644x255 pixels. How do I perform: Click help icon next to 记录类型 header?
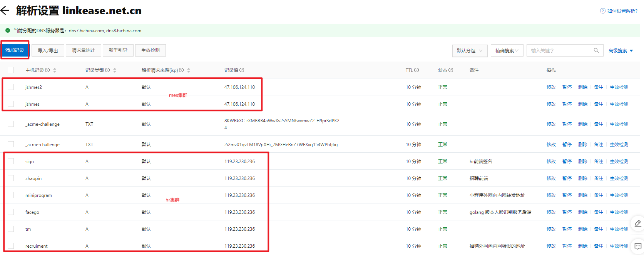click(x=107, y=70)
